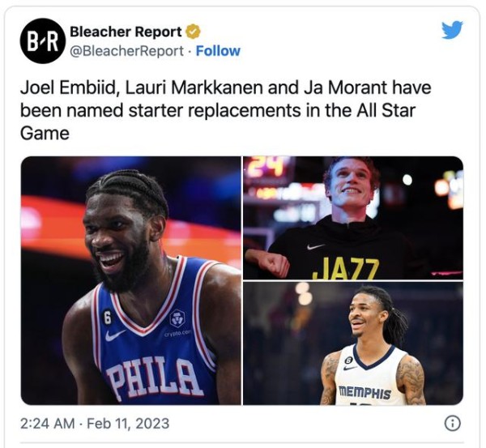Image resolution: width=486 pixels, height=448 pixels.
Task: Open the tweet info circle icon
Action: 453,423
